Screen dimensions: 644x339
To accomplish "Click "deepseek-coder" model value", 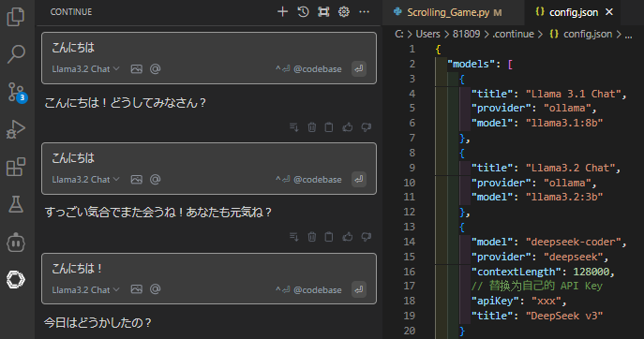I will [574, 242].
